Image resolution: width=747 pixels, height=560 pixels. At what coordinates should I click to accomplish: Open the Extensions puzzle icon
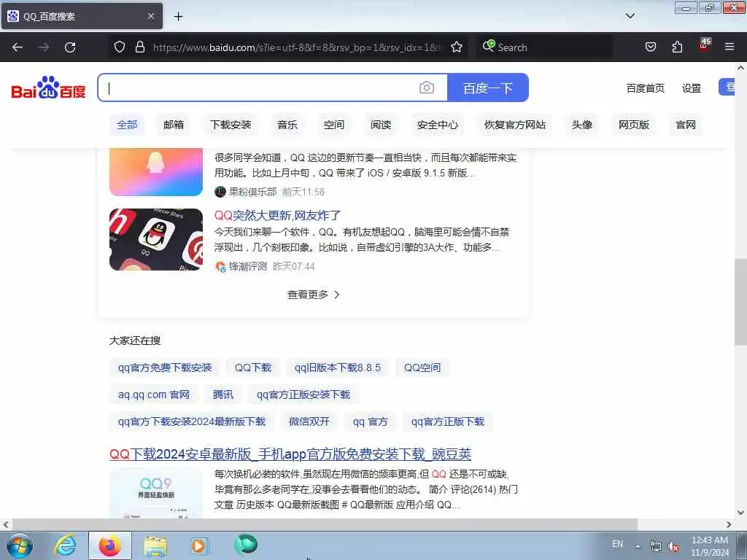(x=677, y=47)
